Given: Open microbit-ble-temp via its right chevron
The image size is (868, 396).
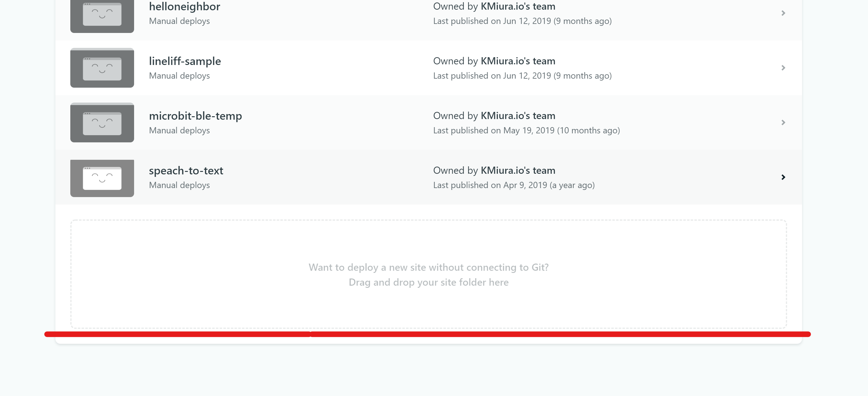Looking at the screenshot, I should click(783, 122).
